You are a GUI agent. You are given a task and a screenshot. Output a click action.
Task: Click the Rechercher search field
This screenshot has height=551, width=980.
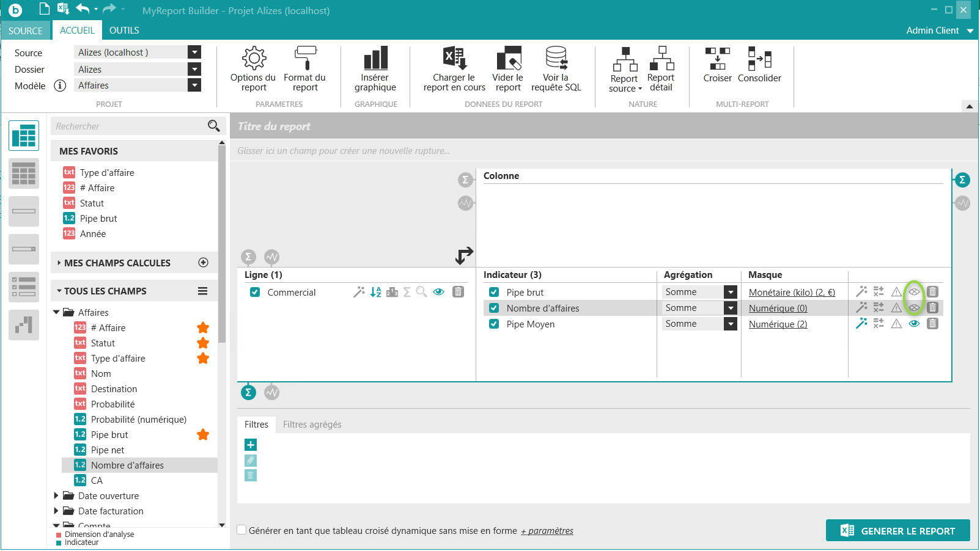[130, 126]
